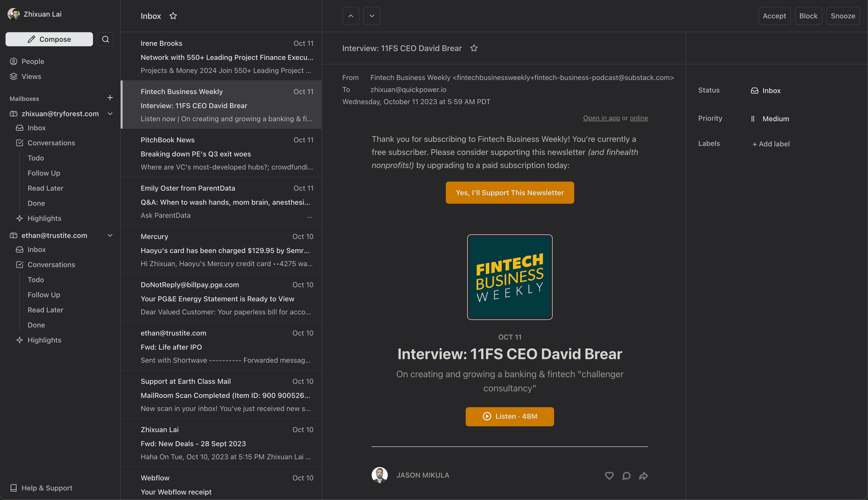The image size is (868, 500).
Task: Go to previous email with up arrow
Action: pos(351,16)
